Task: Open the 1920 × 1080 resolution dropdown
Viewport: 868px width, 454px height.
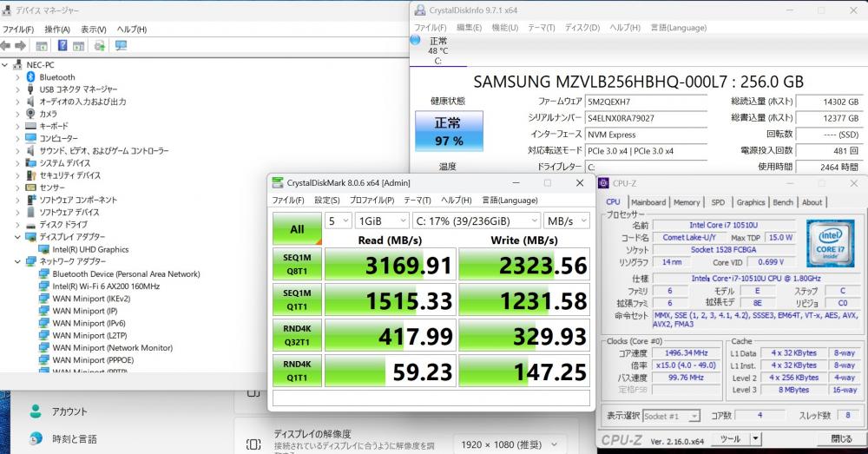Action: tap(510, 444)
